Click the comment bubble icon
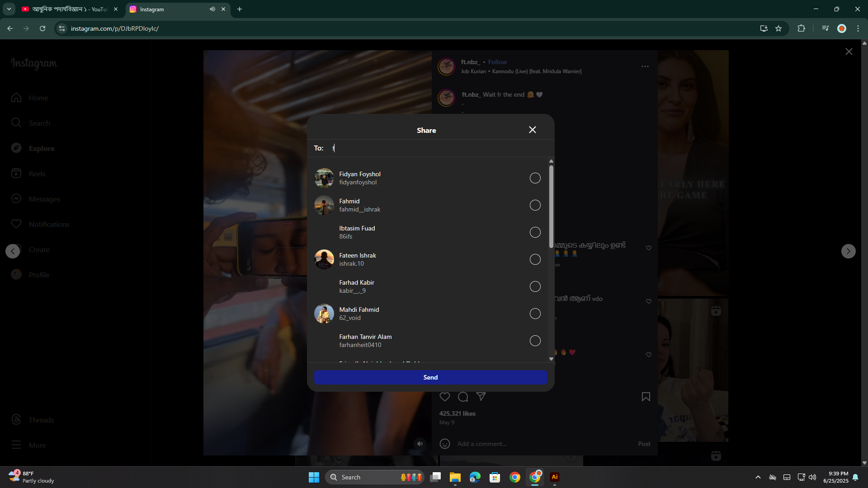 click(463, 397)
